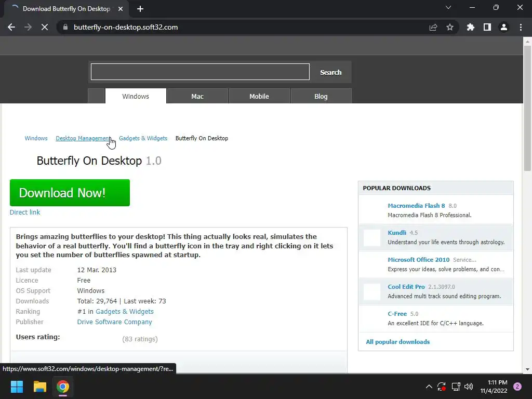Open the volume speaker tray icon
The width and height of the screenshot is (532, 399).
(x=469, y=387)
